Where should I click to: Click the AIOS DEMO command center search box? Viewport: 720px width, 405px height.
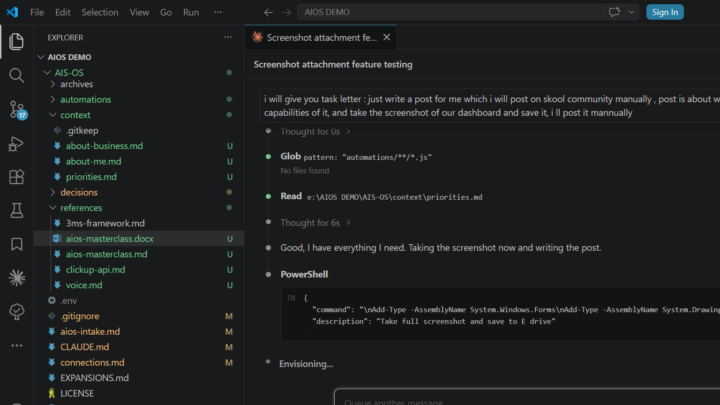click(450, 12)
